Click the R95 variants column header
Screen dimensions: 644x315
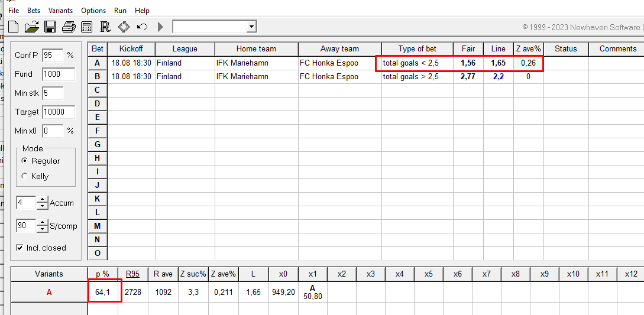[x=132, y=274]
